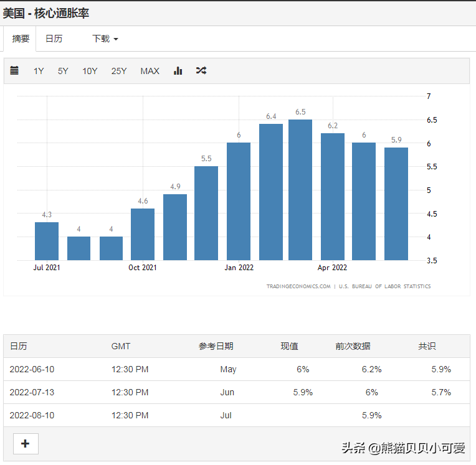476x465 pixels.
Task: Click the Jun reference cell
Action: point(227,392)
